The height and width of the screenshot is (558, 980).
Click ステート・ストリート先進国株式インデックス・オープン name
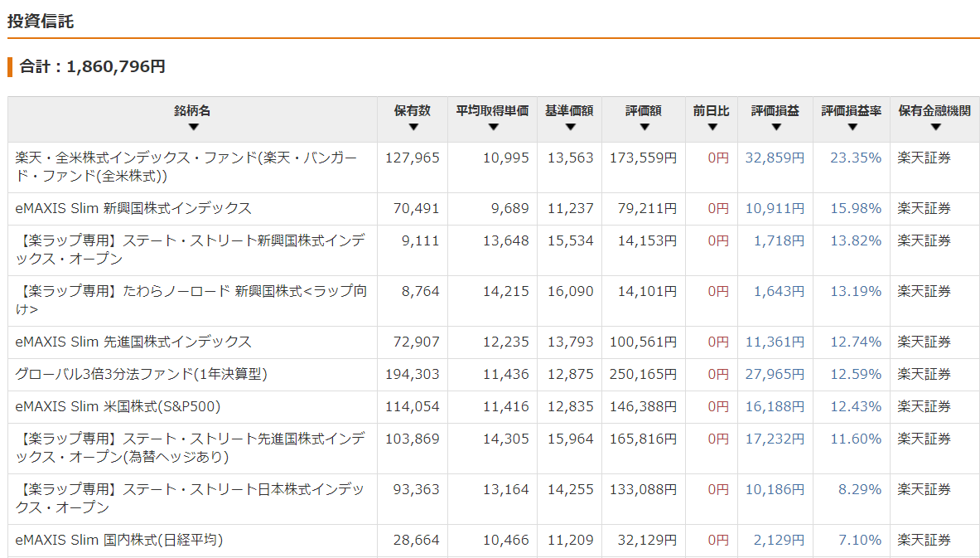point(190,448)
